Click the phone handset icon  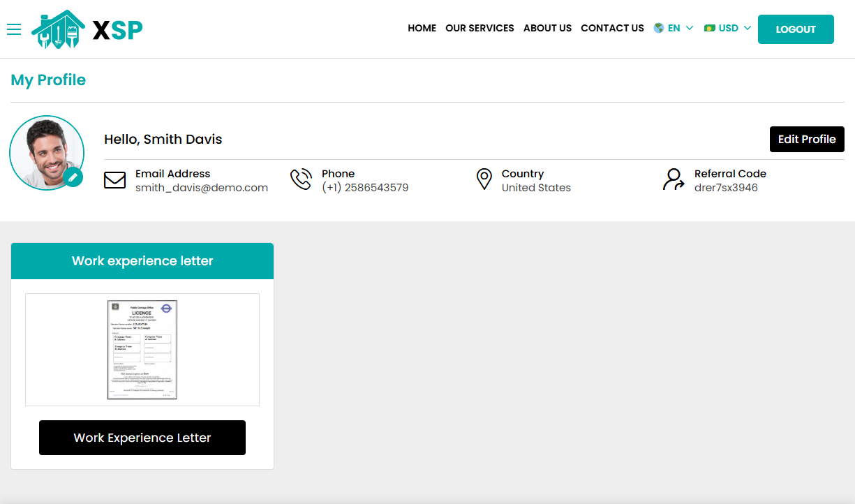[301, 179]
